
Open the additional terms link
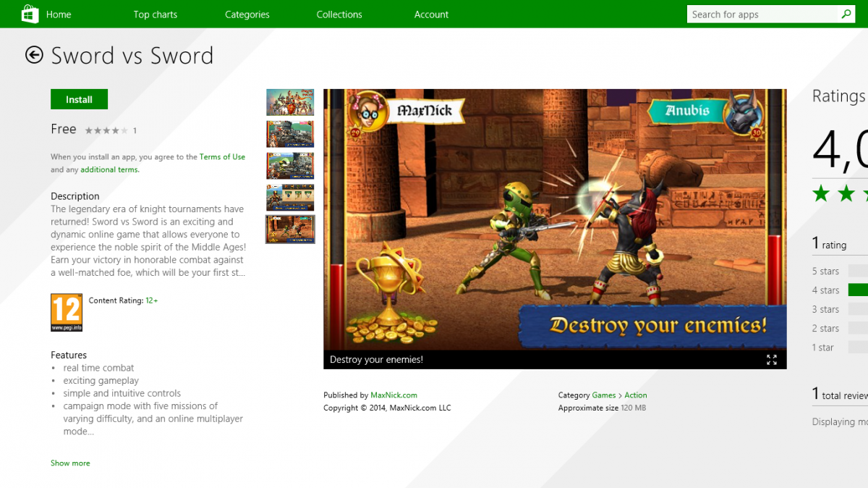(x=109, y=169)
